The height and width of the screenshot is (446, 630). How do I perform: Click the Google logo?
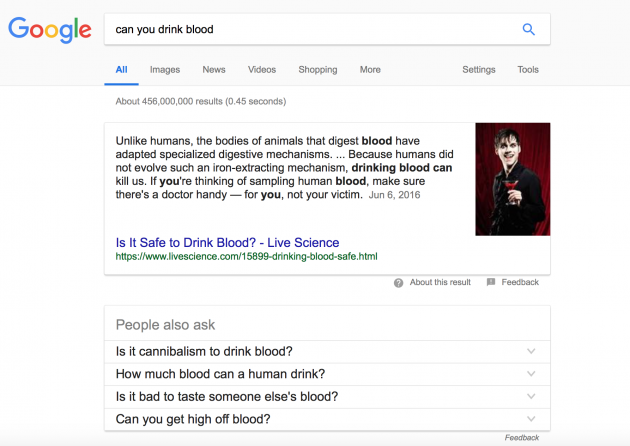click(50, 30)
